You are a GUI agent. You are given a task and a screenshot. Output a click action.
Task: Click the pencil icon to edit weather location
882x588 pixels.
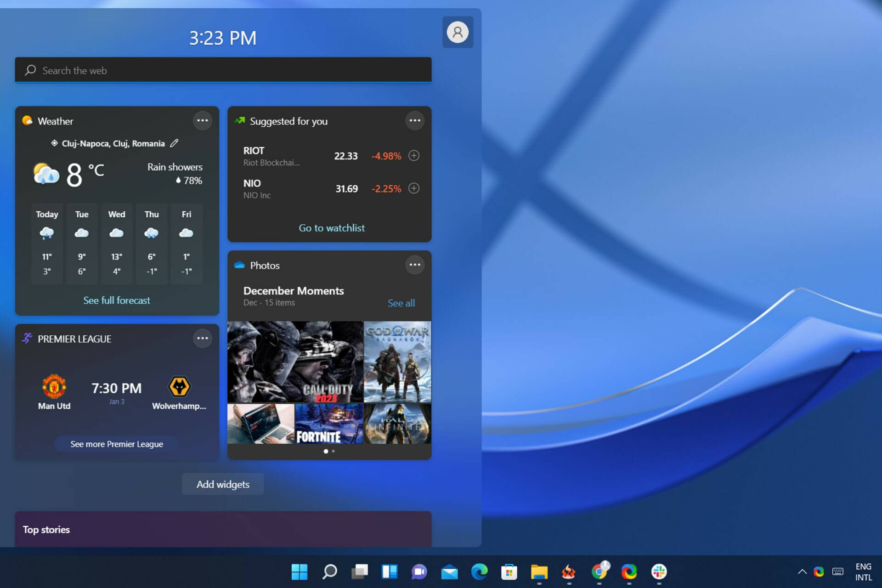point(174,143)
